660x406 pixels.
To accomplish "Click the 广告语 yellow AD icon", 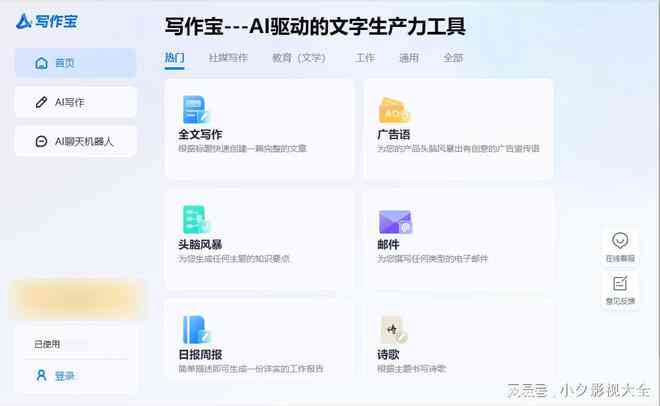I will [x=394, y=110].
